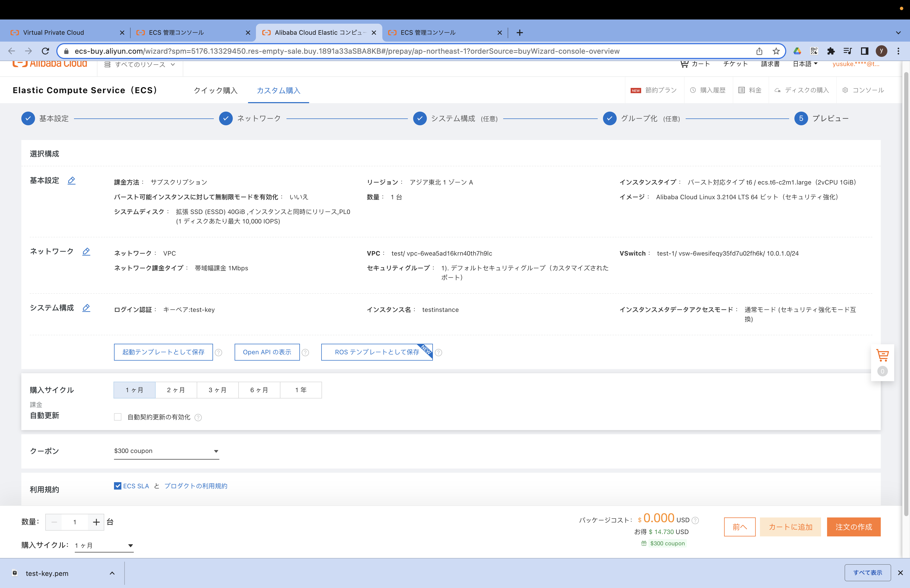Edit the ネットワーク section settings
This screenshot has height=588, width=910.
click(86, 252)
